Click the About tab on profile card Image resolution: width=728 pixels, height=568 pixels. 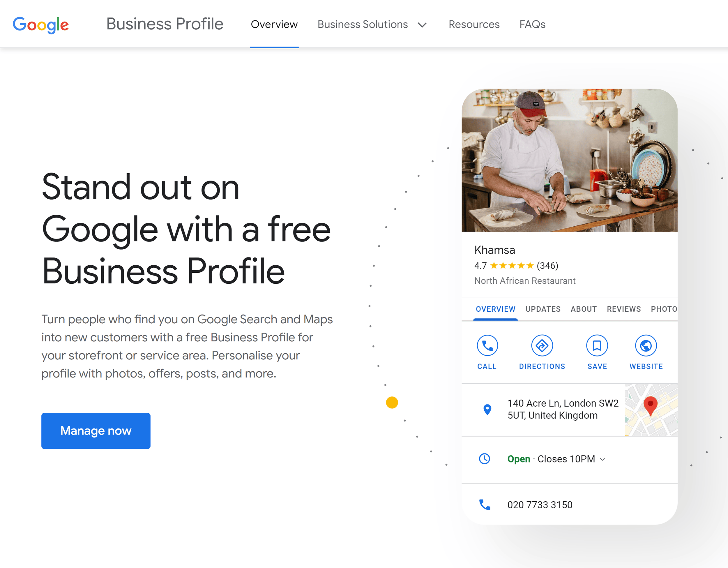(583, 308)
